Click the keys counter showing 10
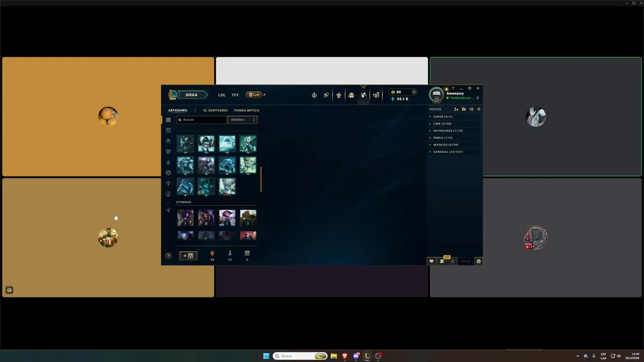644x362 pixels. tap(230, 255)
